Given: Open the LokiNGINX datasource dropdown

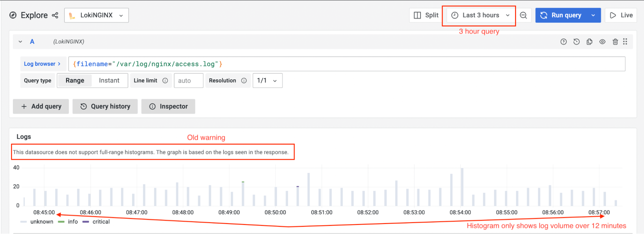Looking at the screenshot, I should pos(96,15).
